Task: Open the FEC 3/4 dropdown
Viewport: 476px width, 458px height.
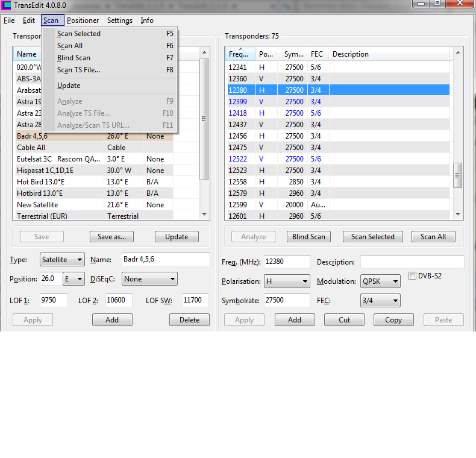Action: pyautogui.click(x=380, y=301)
